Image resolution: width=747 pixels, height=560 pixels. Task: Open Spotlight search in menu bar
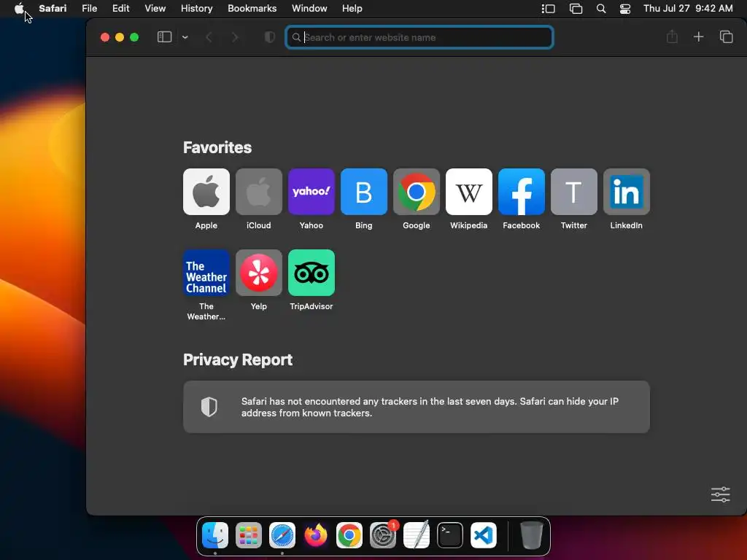pyautogui.click(x=601, y=9)
